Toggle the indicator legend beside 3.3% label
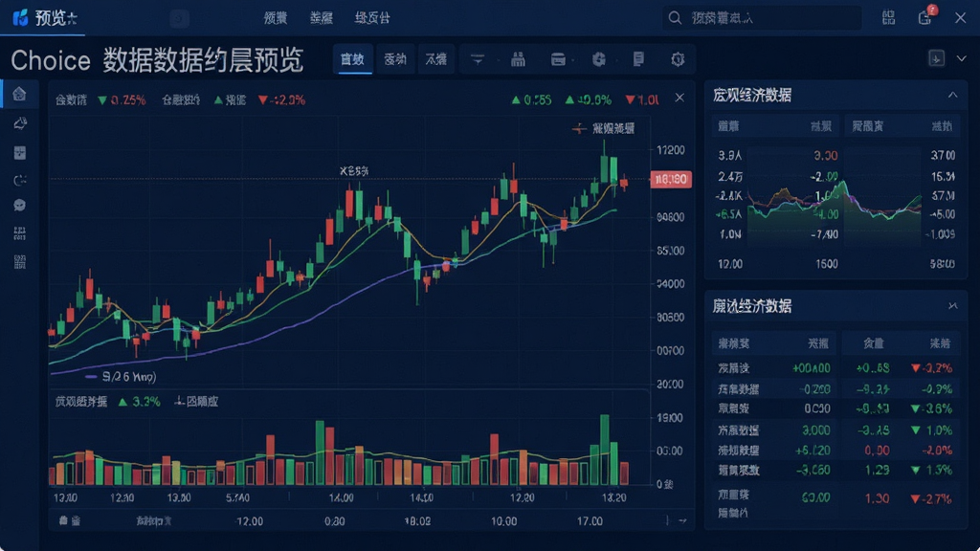The image size is (980, 551). coord(196,401)
